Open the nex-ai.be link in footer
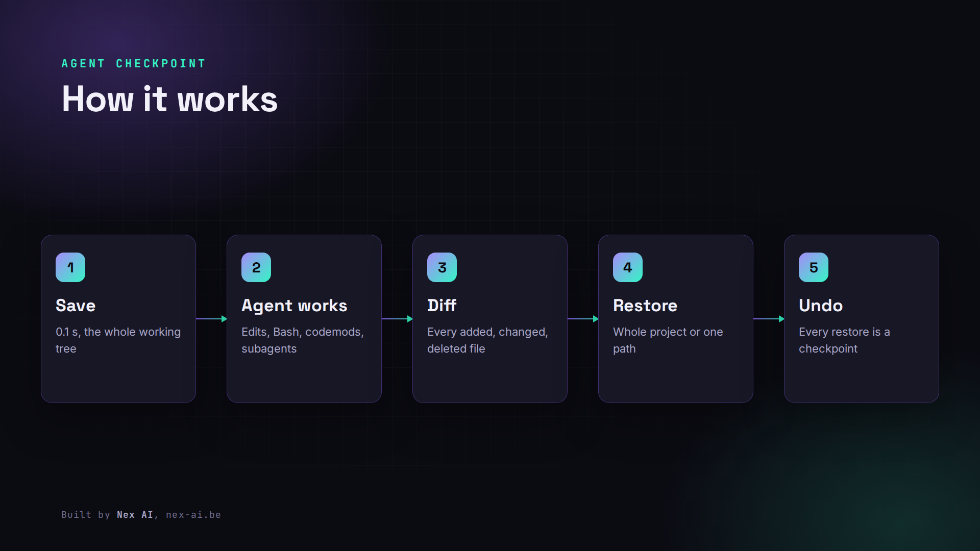Image resolution: width=980 pixels, height=551 pixels. [x=193, y=515]
